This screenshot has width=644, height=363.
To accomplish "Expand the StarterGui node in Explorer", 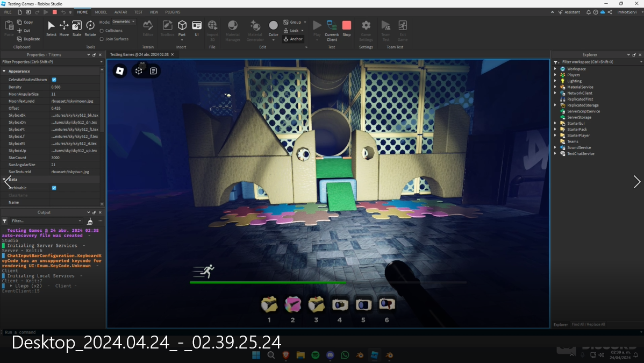I will click(x=555, y=123).
